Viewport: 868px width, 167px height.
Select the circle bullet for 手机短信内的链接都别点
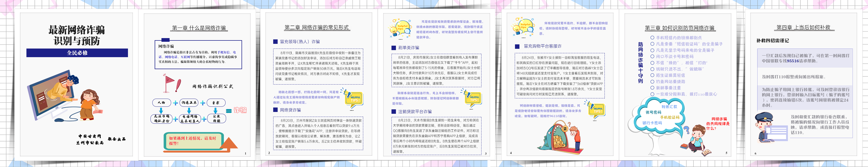point(652,38)
